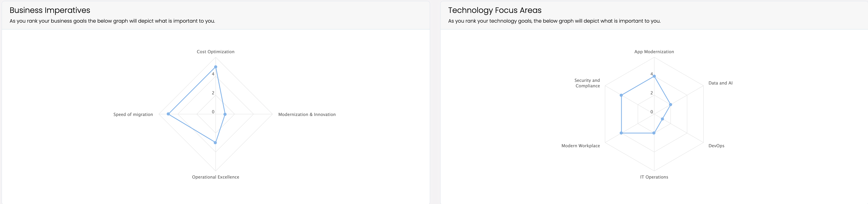Click the Cost Optimization data point
This screenshot has width=868, height=204.
(216, 67)
